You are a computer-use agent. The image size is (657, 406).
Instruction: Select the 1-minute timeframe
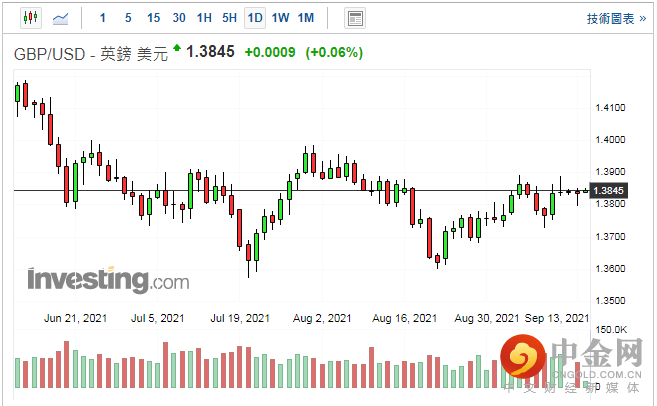pyautogui.click(x=103, y=18)
